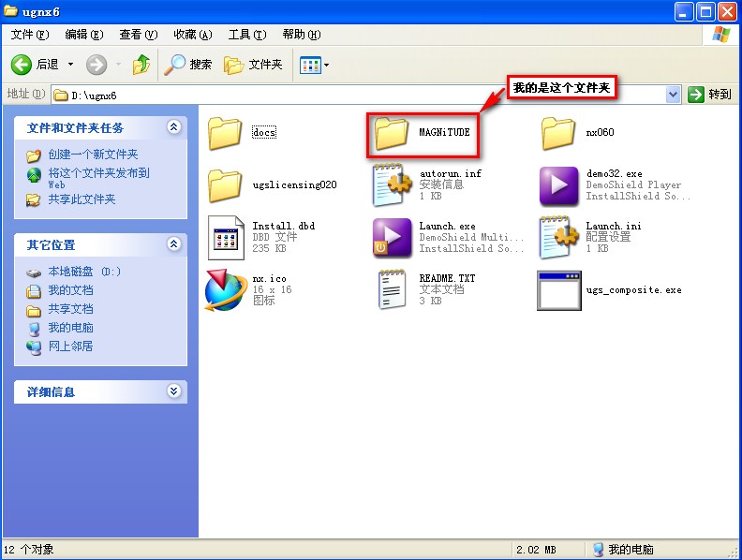
Task: Collapse the 文件和文件夹任务 panel
Action: point(174,126)
